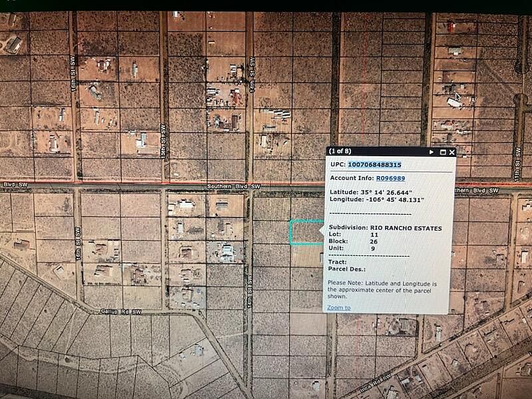This screenshot has width=532, height=399.
Task: Click the Zoom to link
Action: tap(338, 308)
